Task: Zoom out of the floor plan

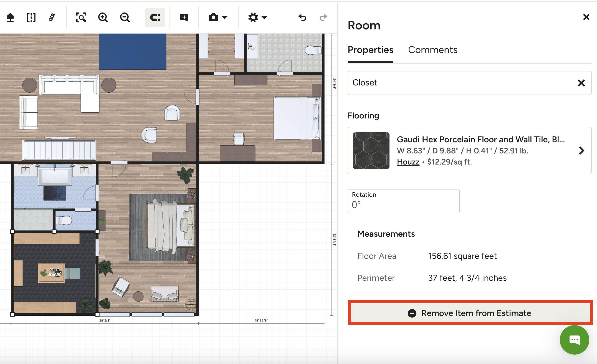Action: 125,17
